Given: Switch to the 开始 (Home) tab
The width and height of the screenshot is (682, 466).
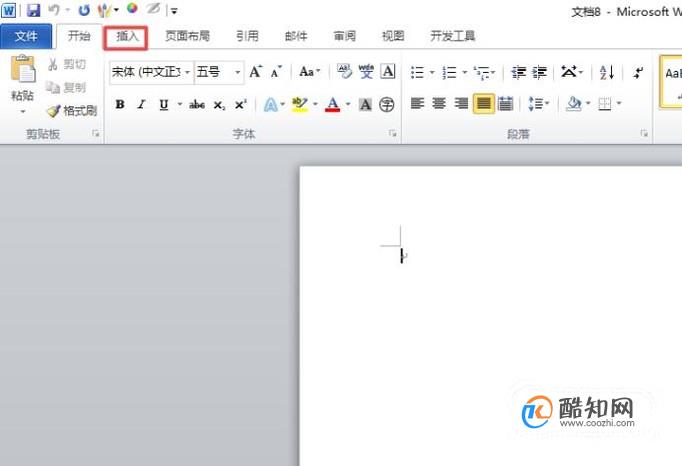Looking at the screenshot, I should 79,36.
